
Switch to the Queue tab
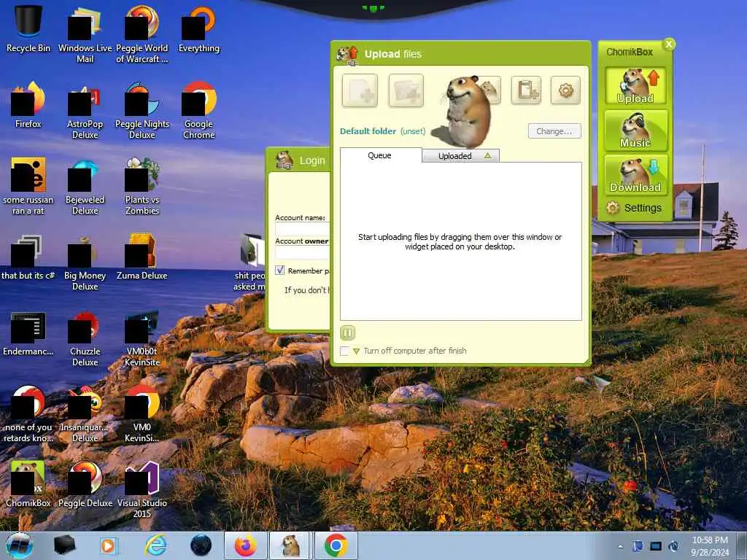coord(380,155)
